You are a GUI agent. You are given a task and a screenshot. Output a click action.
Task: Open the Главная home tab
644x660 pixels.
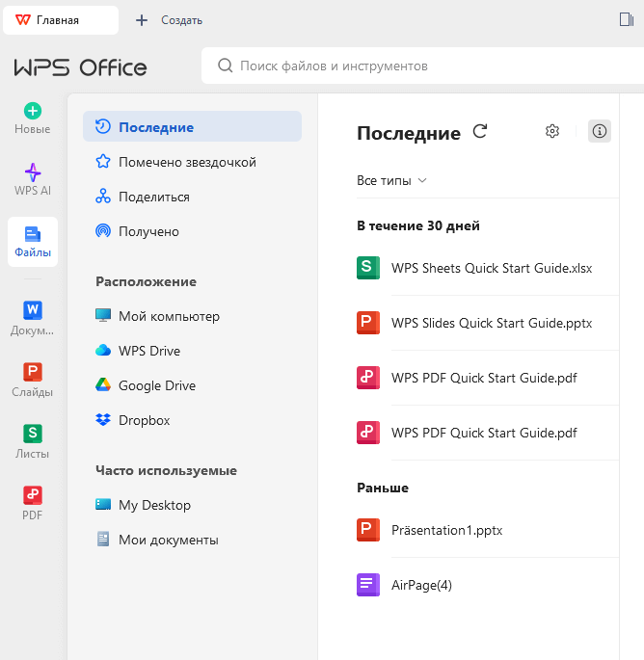tap(61, 20)
